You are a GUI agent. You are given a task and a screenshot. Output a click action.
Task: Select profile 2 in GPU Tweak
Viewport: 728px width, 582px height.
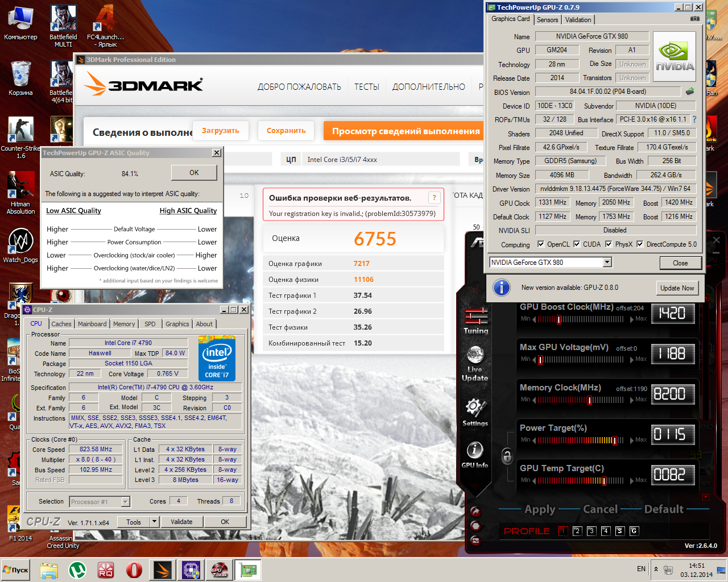pos(577,531)
